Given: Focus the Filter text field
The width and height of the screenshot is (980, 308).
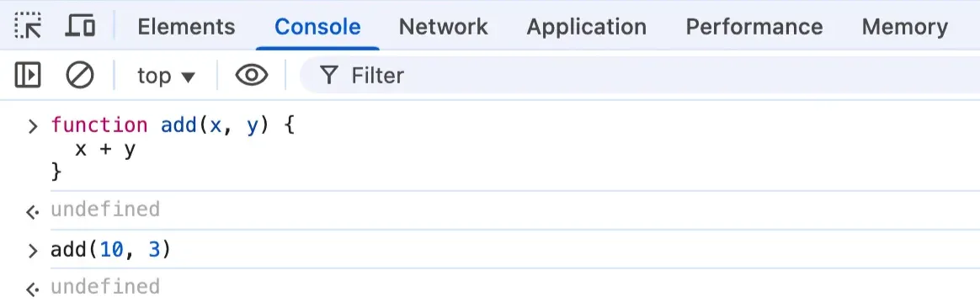Looking at the screenshot, I should [640, 76].
